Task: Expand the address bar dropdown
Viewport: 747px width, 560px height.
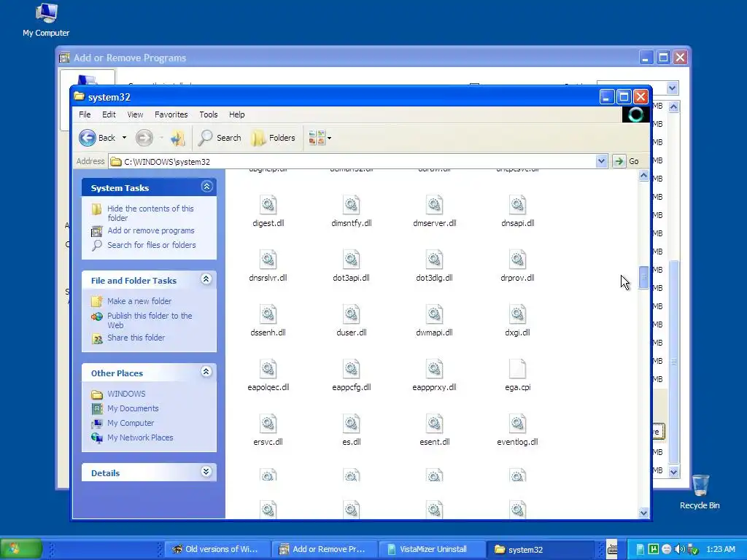Action: [601, 161]
